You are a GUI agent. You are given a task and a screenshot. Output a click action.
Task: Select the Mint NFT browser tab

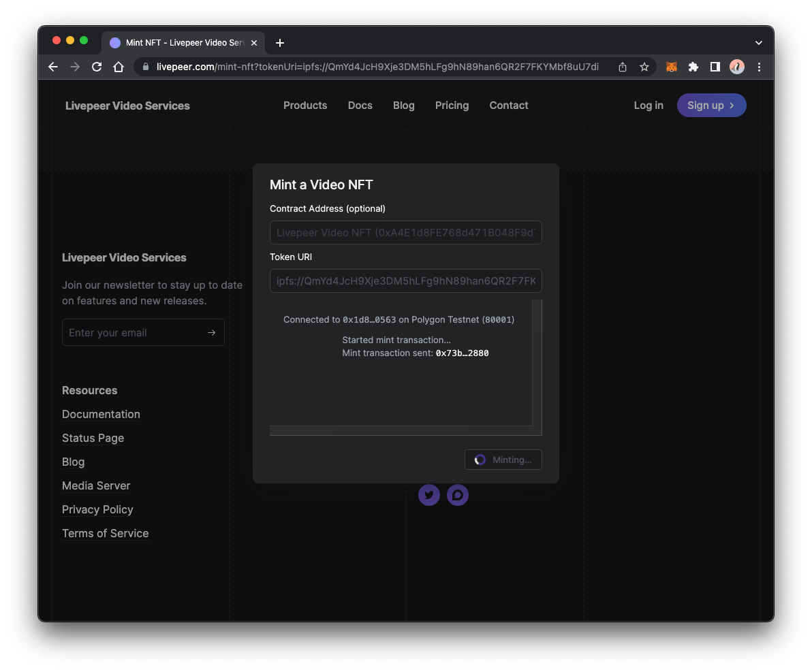184,43
